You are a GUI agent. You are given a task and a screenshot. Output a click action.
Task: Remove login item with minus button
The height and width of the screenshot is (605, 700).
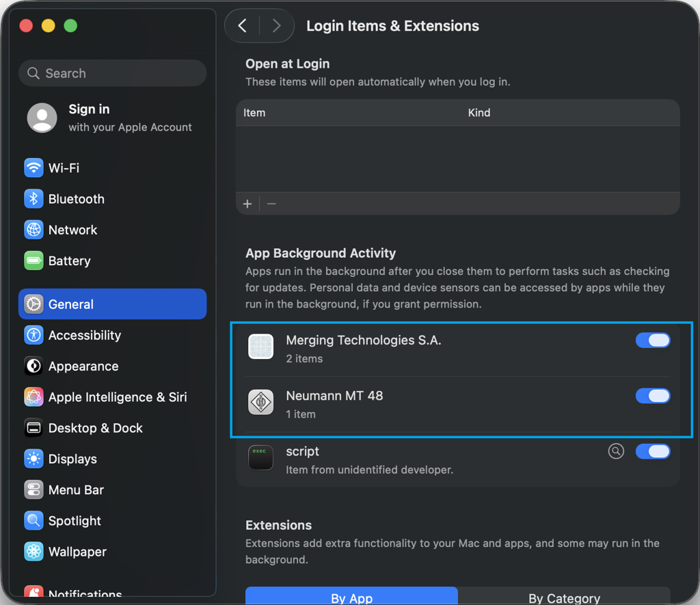pyautogui.click(x=271, y=204)
